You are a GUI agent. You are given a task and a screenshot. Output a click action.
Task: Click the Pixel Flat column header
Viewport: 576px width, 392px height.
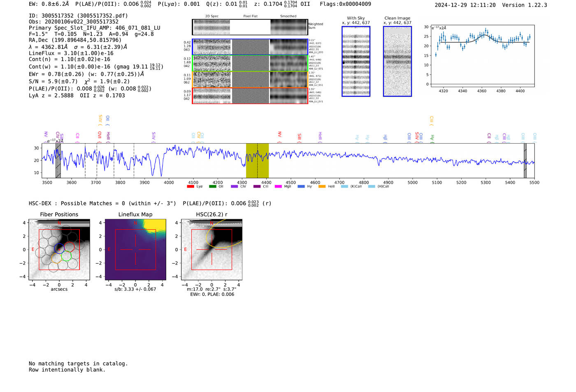click(x=250, y=16)
